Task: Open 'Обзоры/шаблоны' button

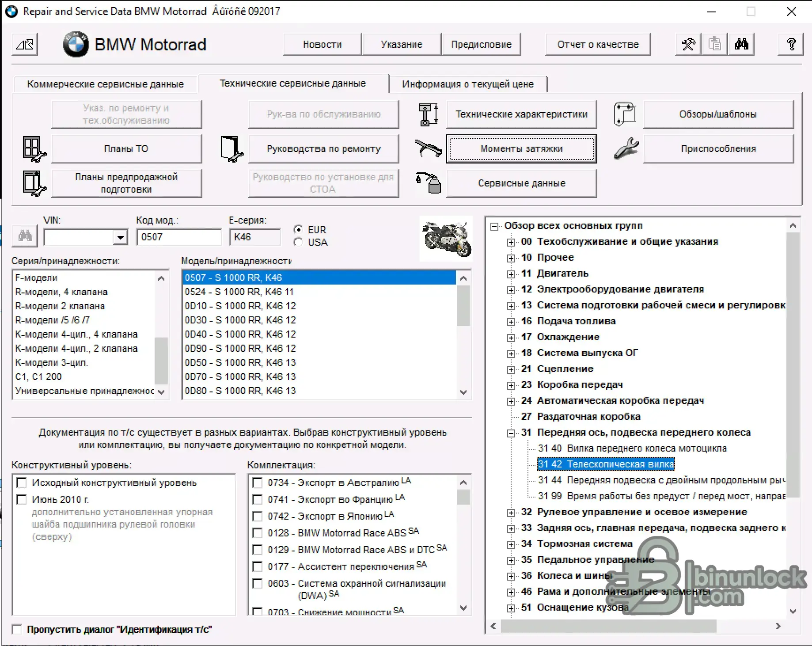Action: (718, 114)
